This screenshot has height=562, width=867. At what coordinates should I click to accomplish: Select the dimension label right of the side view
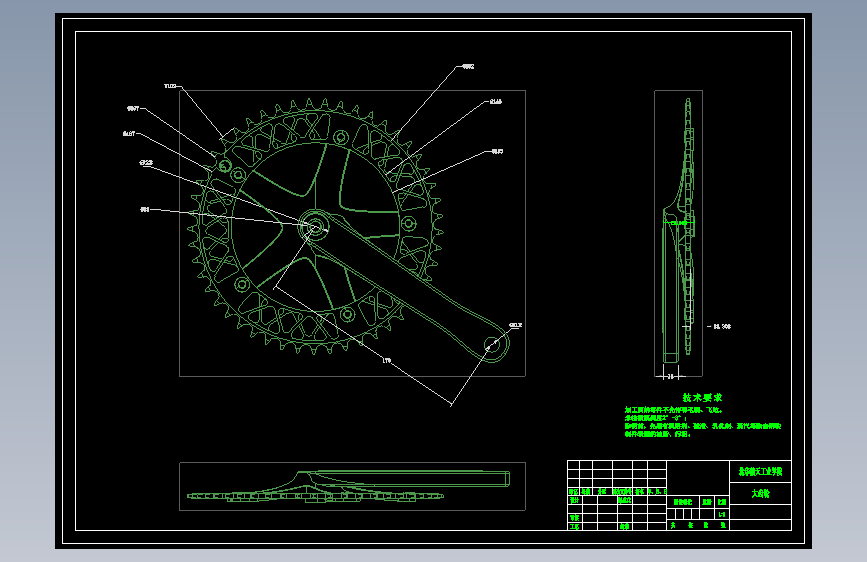tap(722, 326)
